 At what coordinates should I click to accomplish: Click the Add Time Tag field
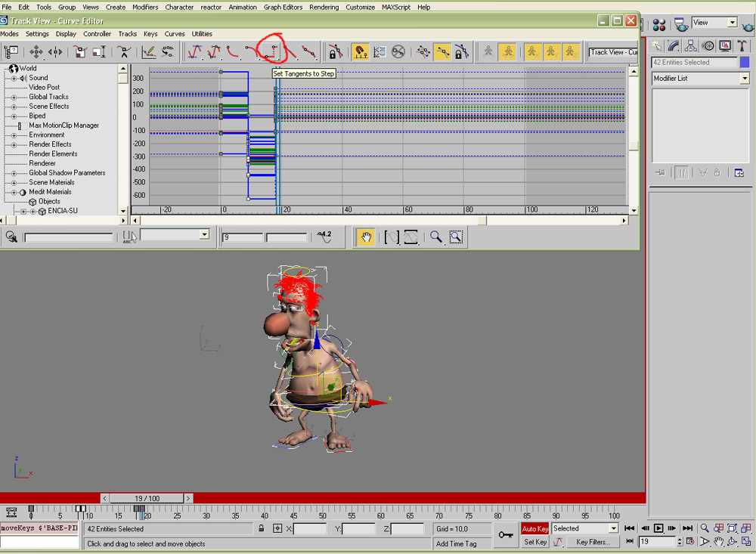[462, 543]
